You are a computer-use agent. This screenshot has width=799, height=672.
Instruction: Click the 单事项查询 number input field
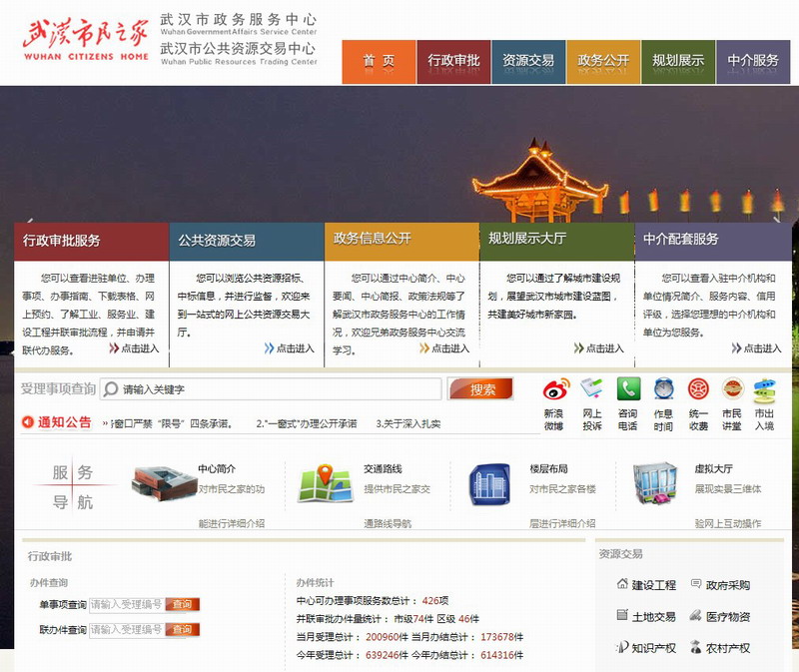point(126,604)
